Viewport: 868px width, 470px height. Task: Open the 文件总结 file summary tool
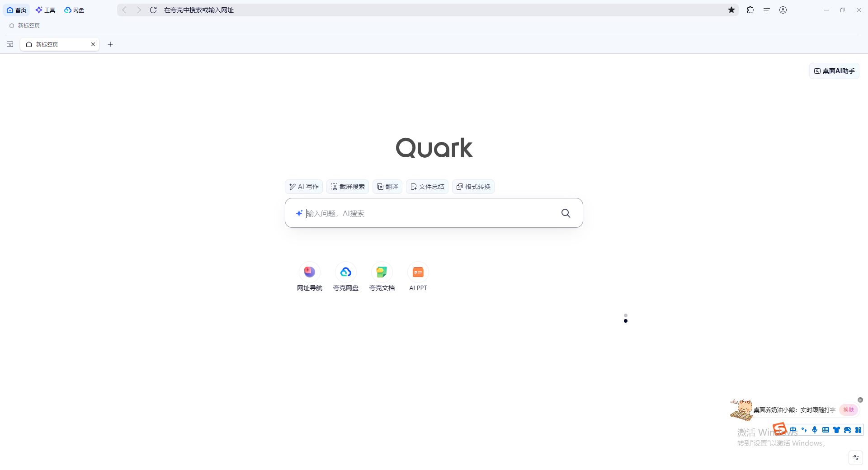click(427, 187)
